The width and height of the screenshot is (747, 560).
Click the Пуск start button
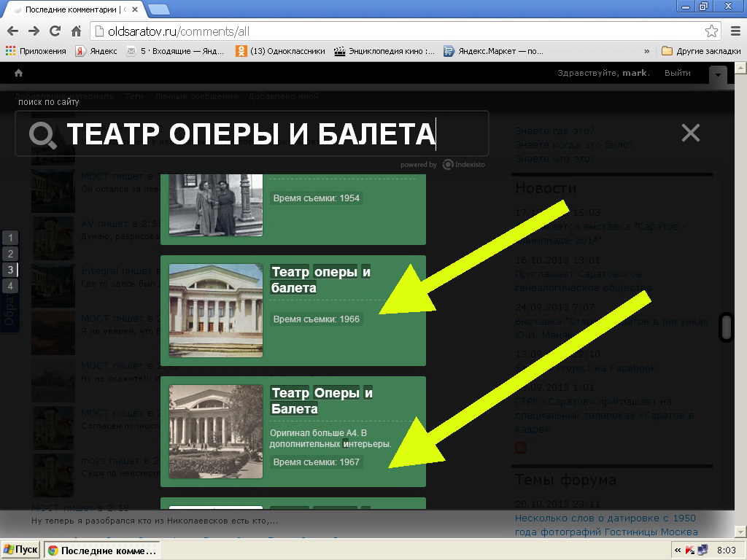pos(20,550)
